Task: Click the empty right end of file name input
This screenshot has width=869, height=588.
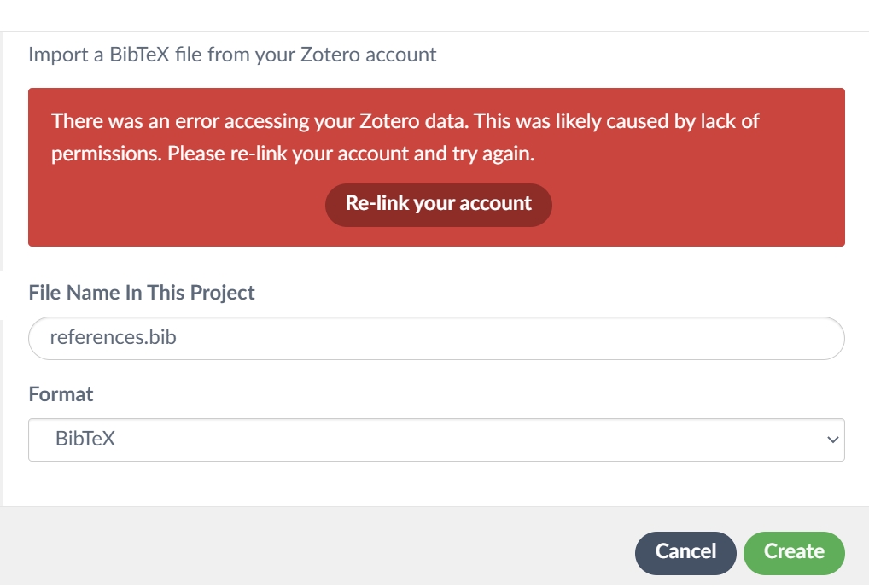Action: click(x=768, y=338)
